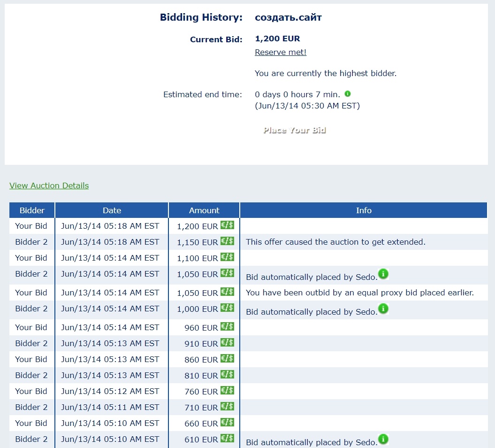This screenshot has height=448, width=495.
Task: Click 'Your Bid' cell in the 1,200 EUR row
Action: click(31, 226)
